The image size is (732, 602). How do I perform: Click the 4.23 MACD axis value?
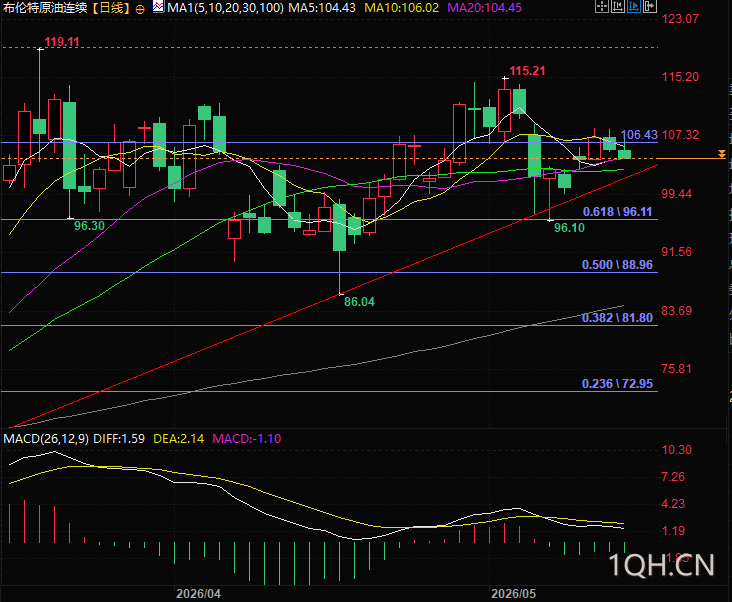click(673, 504)
